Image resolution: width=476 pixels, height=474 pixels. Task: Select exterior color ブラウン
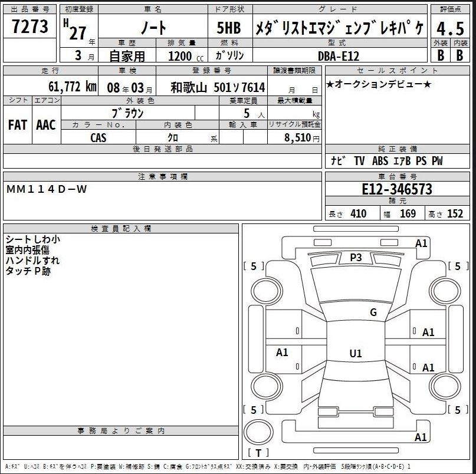click(127, 113)
